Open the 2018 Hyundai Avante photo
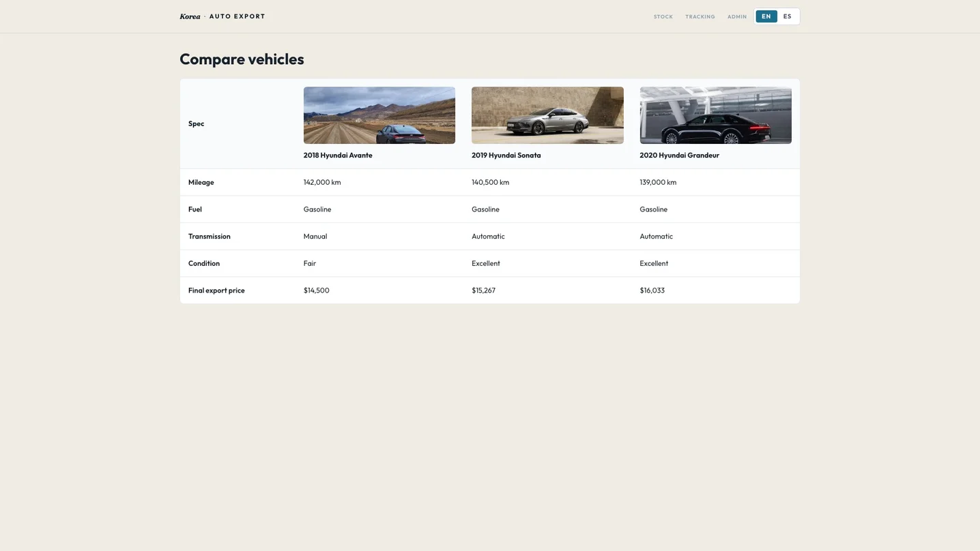This screenshot has width=980, height=551. 379,115
